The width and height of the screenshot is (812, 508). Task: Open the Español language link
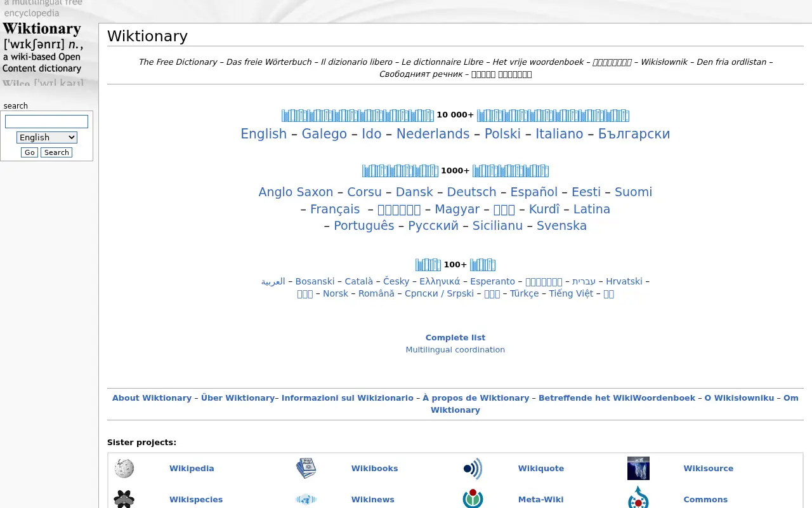coord(534,192)
